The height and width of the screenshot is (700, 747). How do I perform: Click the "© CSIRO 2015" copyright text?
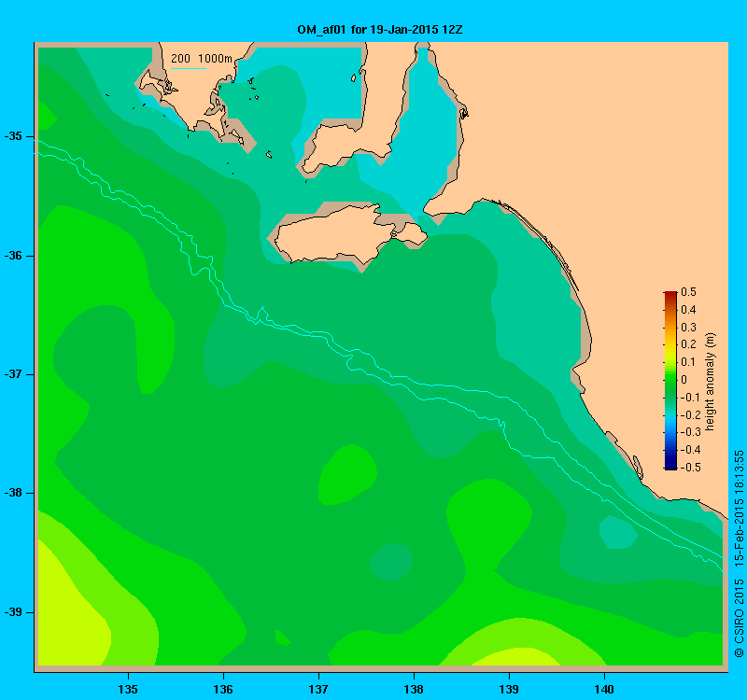739,618
